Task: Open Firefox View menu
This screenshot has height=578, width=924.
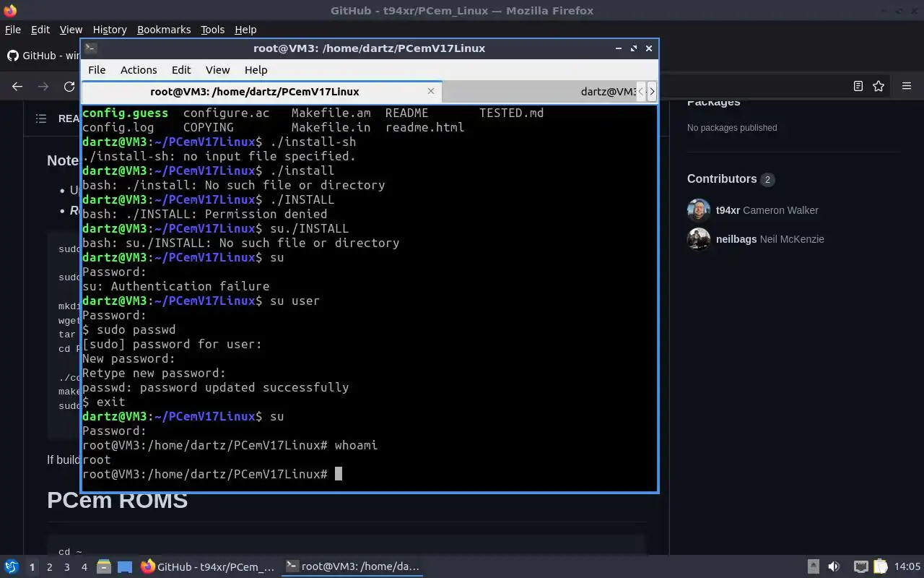Action: pos(71,30)
